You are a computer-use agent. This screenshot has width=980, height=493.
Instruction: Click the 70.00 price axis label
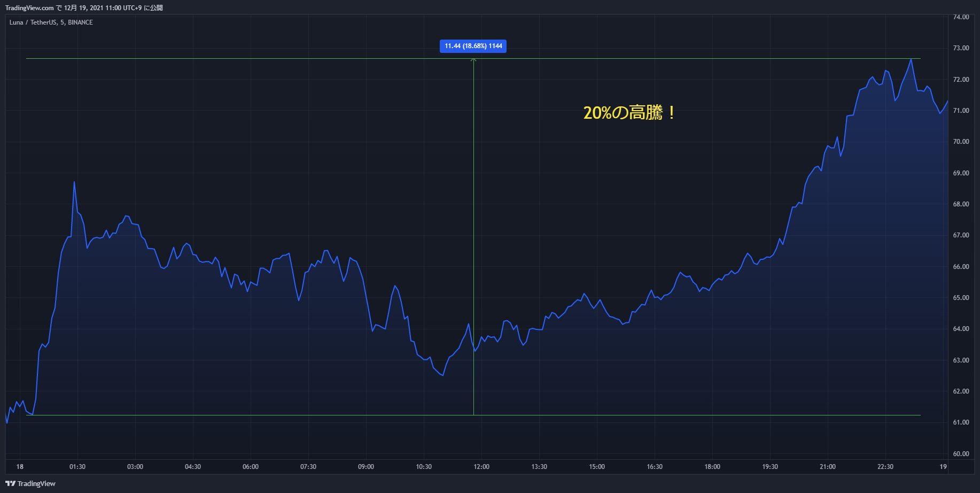coord(961,142)
